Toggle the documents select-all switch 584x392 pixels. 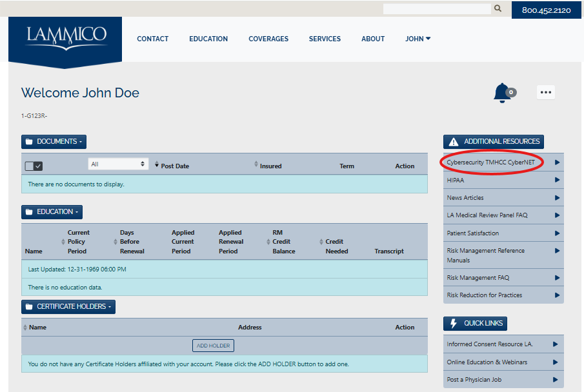click(x=34, y=166)
